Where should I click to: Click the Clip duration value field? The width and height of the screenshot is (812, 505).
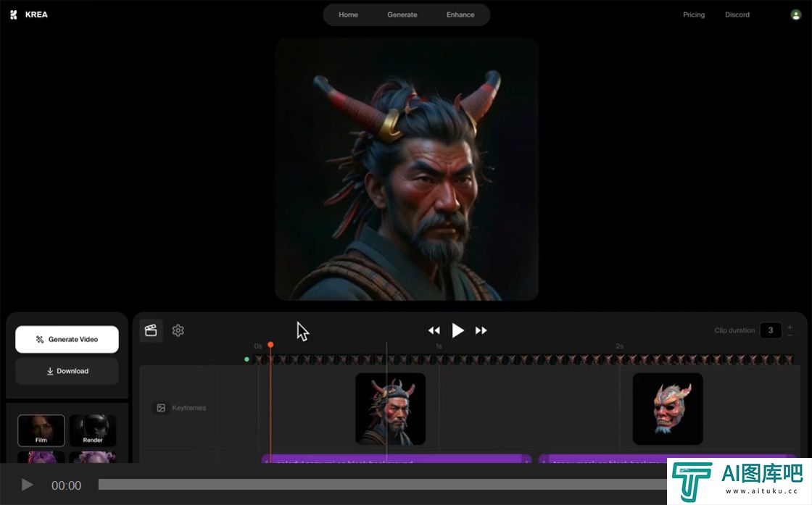(x=771, y=330)
